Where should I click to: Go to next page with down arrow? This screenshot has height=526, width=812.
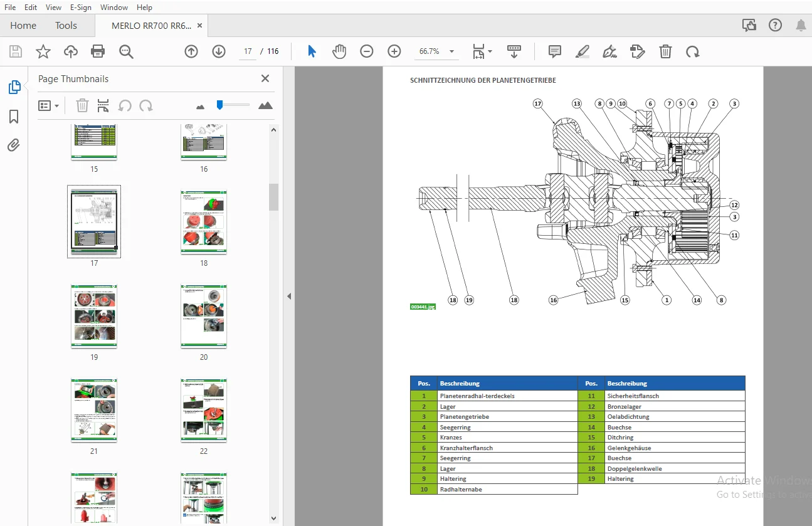[219, 51]
